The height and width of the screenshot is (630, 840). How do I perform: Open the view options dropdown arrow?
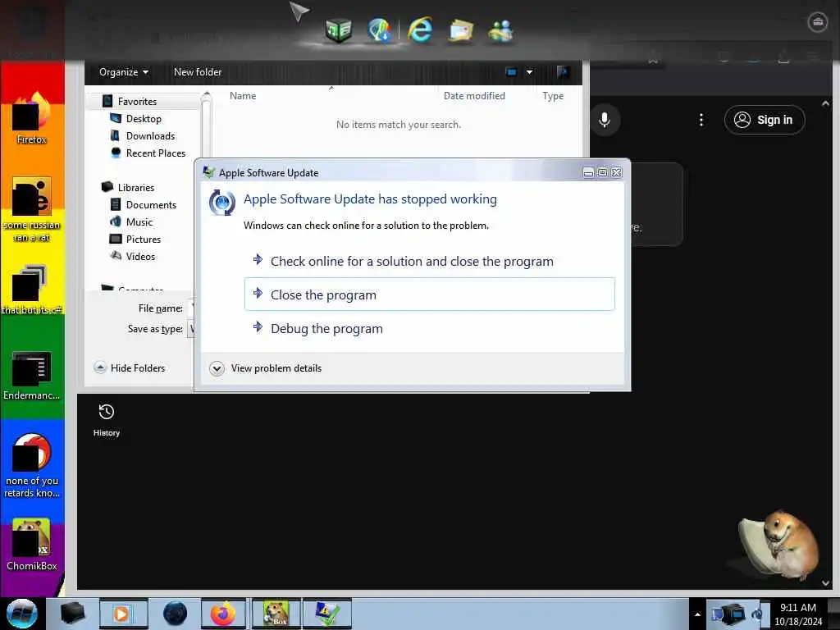(x=529, y=72)
